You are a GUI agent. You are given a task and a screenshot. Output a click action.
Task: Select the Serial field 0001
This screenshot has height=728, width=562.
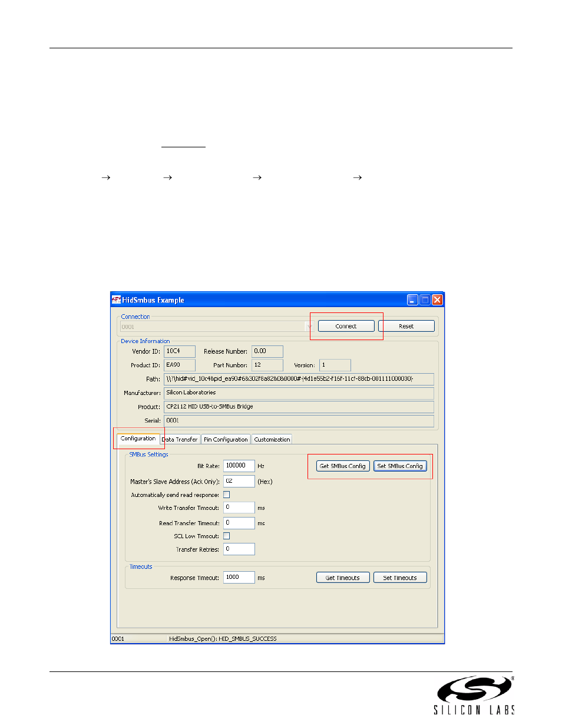coord(299,421)
